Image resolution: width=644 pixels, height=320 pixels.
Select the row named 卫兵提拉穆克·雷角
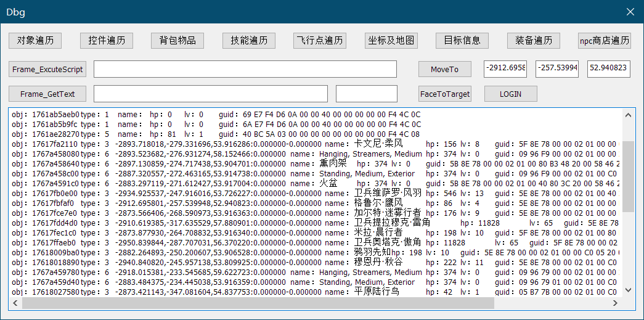pos(316,223)
